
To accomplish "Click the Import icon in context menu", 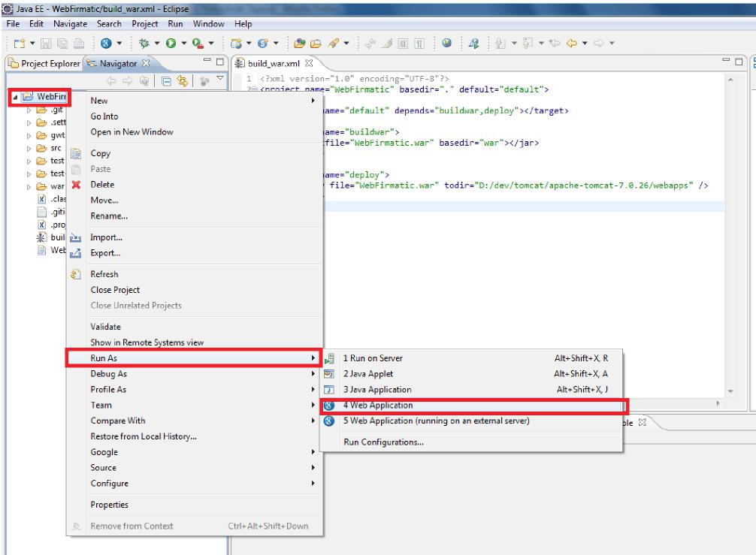I will point(75,238).
